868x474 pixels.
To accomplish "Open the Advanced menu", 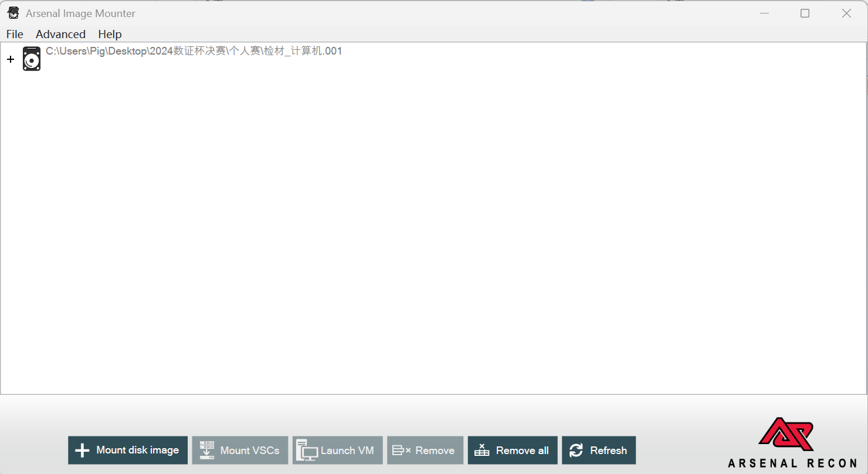I will click(60, 34).
